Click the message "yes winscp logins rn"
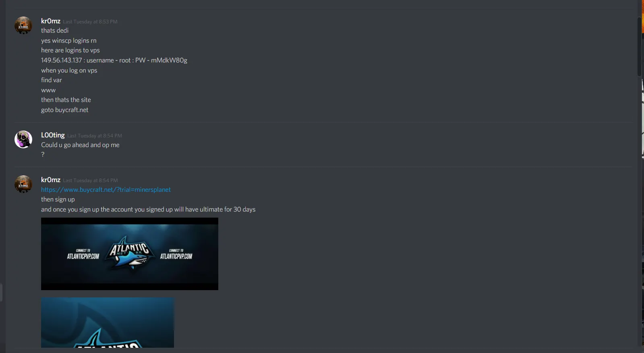This screenshot has height=353, width=644. [69, 41]
